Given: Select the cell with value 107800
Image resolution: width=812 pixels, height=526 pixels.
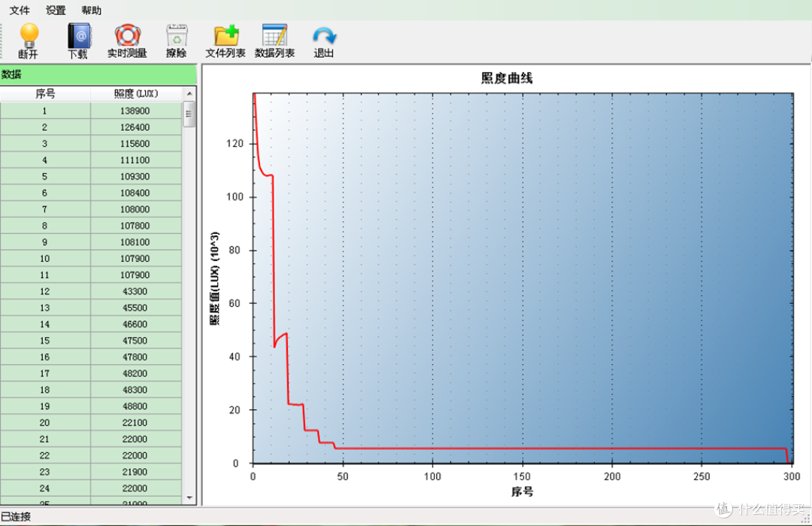Looking at the screenshot, I should click(135, 226).
